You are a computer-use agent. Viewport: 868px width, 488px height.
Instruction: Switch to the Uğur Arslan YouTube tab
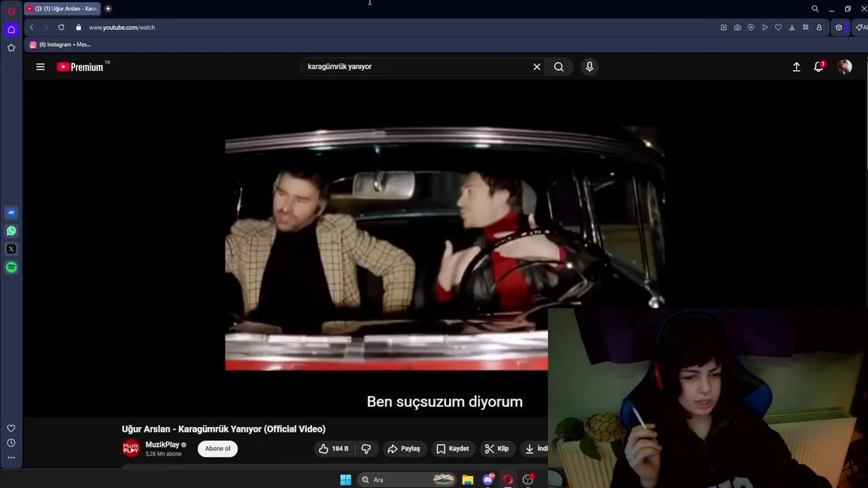tap(62, 9)
